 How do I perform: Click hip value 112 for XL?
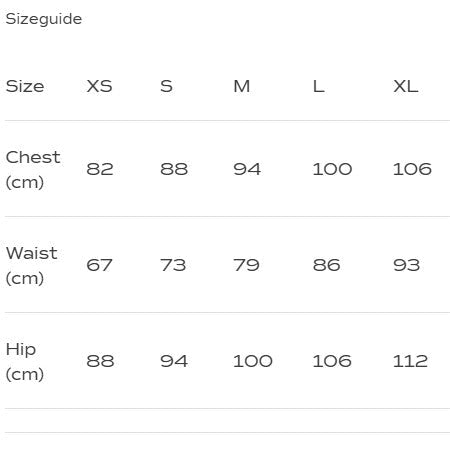coord(410,361)
